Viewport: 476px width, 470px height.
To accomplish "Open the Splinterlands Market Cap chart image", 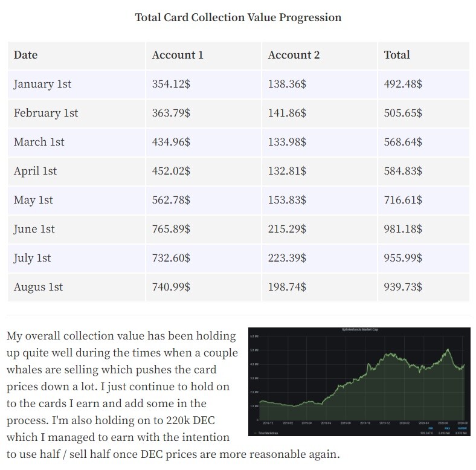I will click(359, 381).
